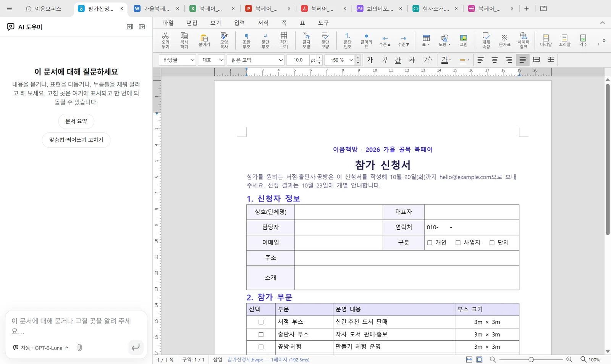Click the 맞춤법·띄어쓰기 고치기 button
The image size is (611, 364).
pos(76,140)
